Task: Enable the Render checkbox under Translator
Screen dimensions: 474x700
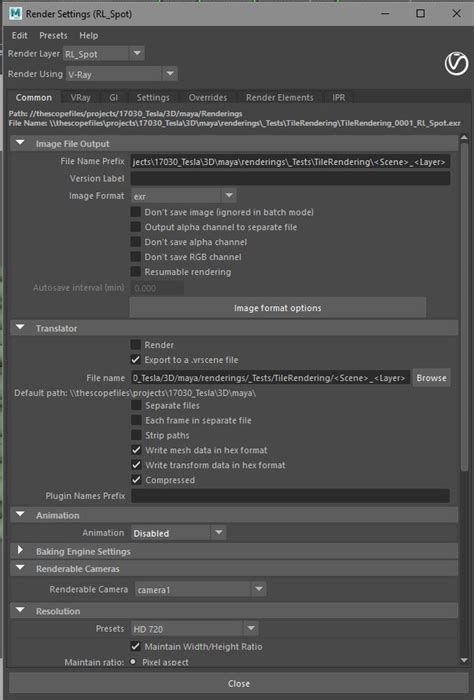Action: pyautogui.click(x=136, y=345)
